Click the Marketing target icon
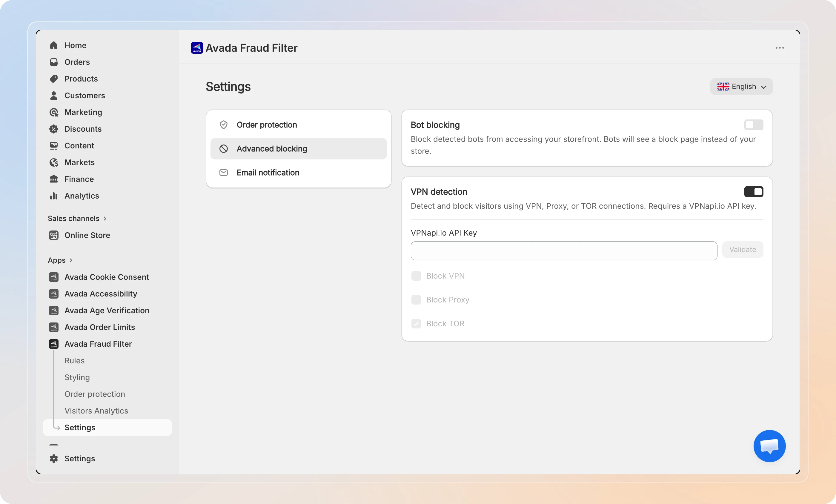Image resolution: width=836 pixels, height=504 pixels. [54, 112]
